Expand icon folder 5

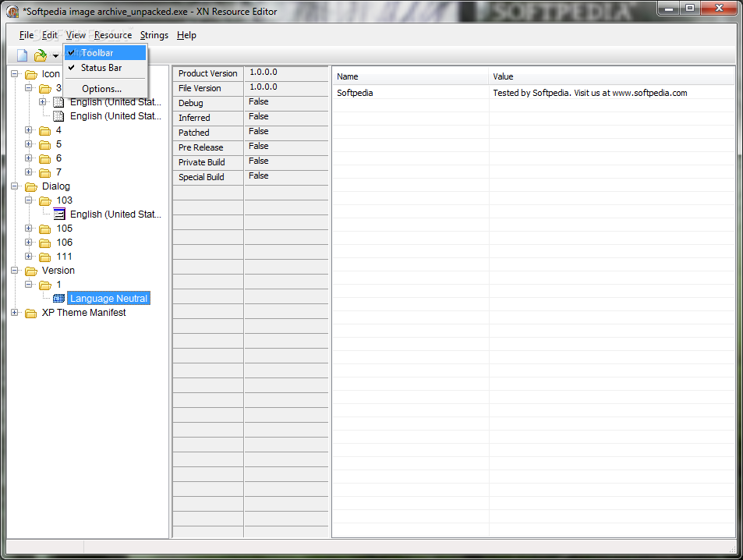coord(28,144)
